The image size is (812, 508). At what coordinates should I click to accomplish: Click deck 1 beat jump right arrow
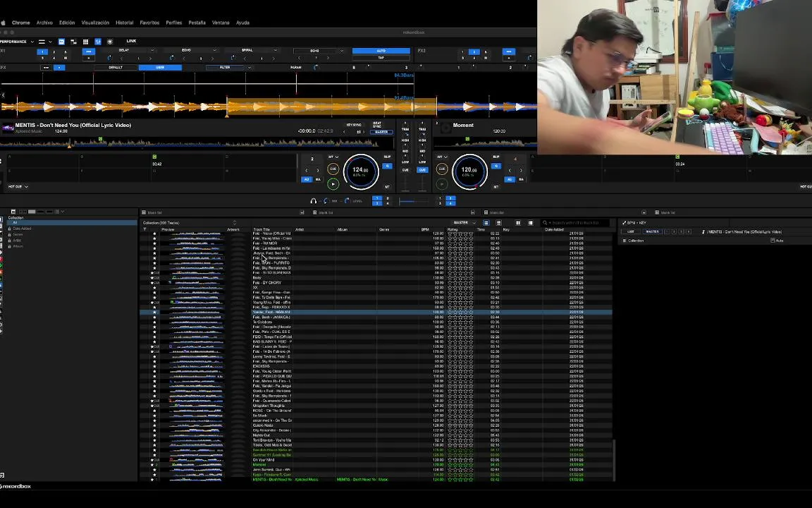(x=318, y=170)
